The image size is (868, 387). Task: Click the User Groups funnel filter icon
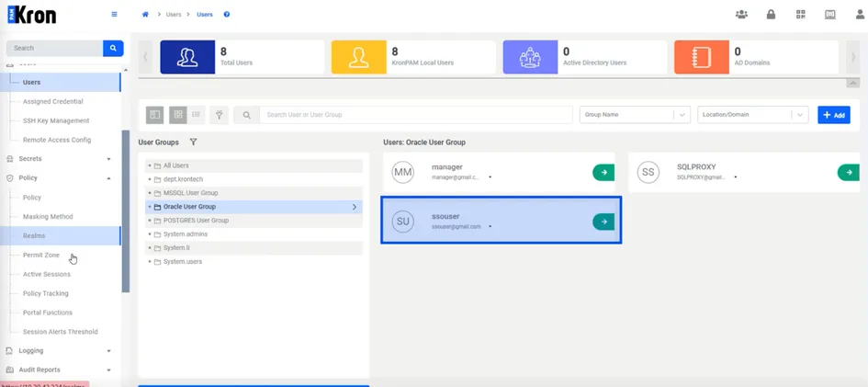point(193,142)
